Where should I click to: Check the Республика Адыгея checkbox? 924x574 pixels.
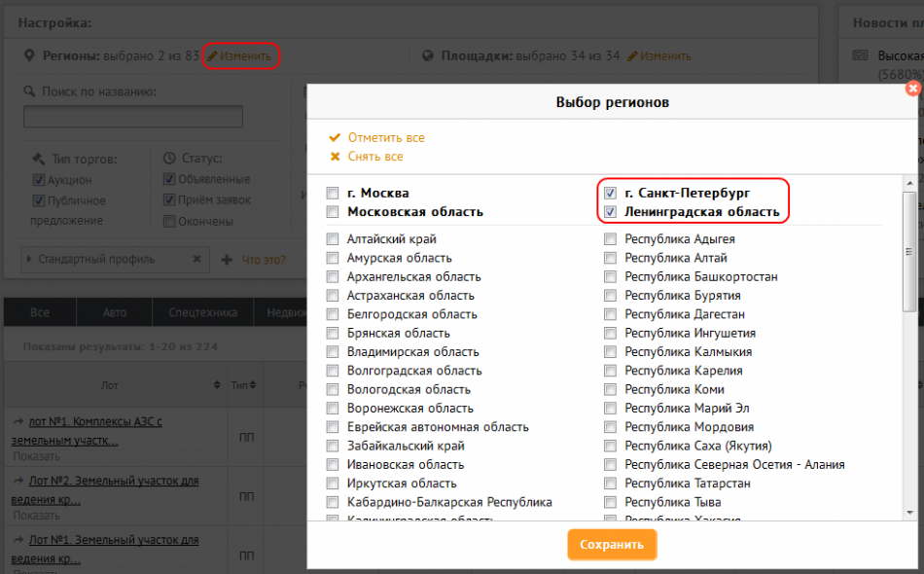611,238
